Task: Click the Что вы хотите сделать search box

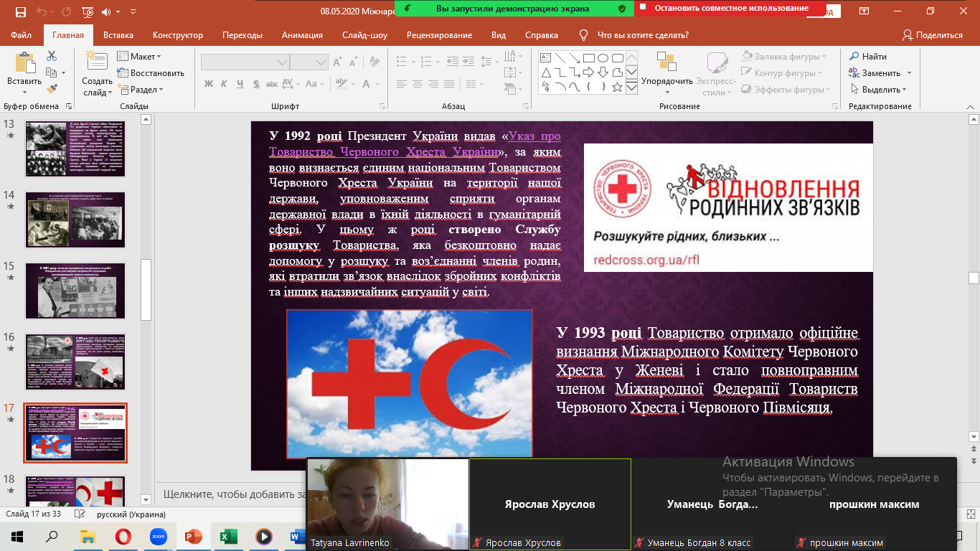Action: click(643, 35)
